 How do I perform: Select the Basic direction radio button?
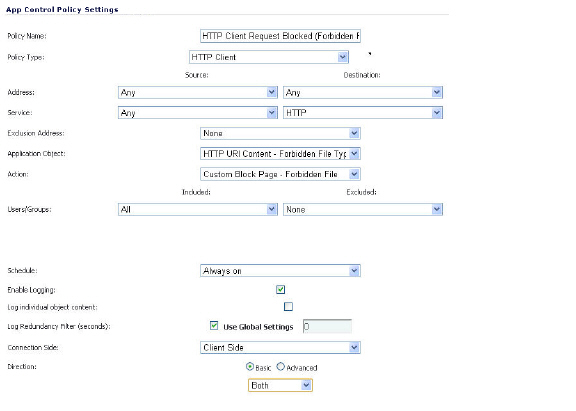[x=250, y=367]
